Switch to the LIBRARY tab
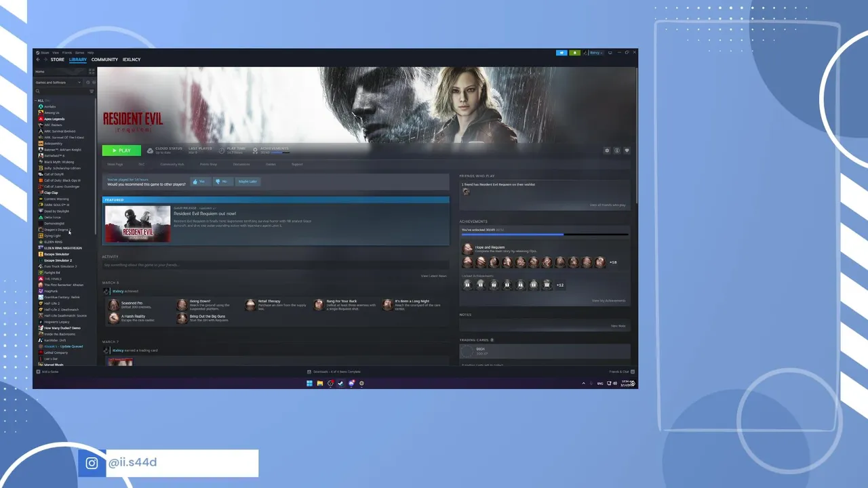This screenshot has width=868, height=488. coord(78,60)
